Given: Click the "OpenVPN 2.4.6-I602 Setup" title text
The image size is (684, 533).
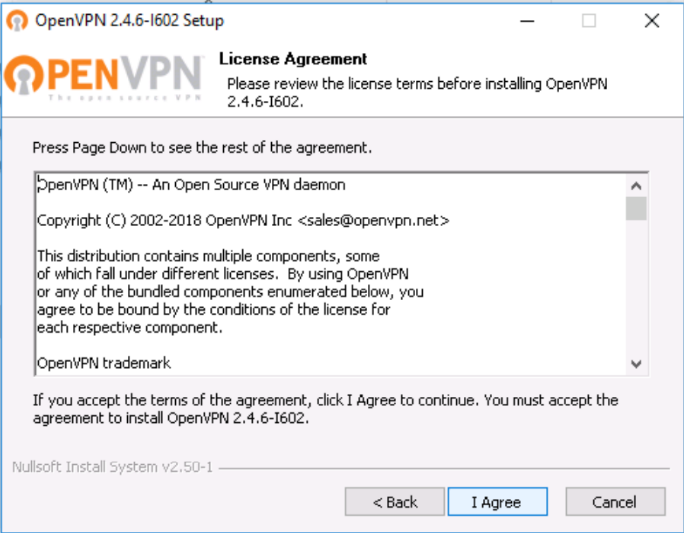Looking at the screenshot, I should click(x=129, y=20).
